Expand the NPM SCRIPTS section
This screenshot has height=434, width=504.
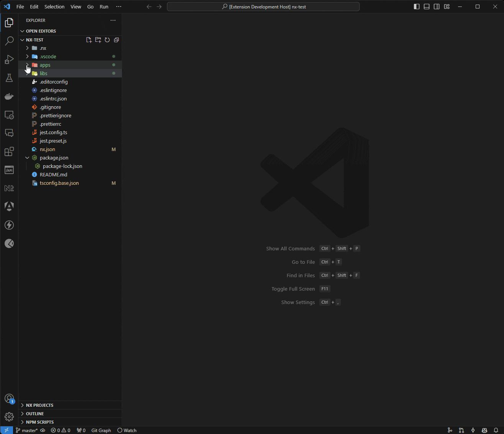[x=70, y=422]
